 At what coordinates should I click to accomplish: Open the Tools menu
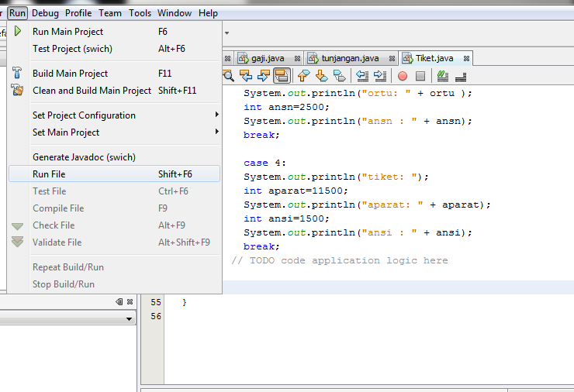click(140, 13)
